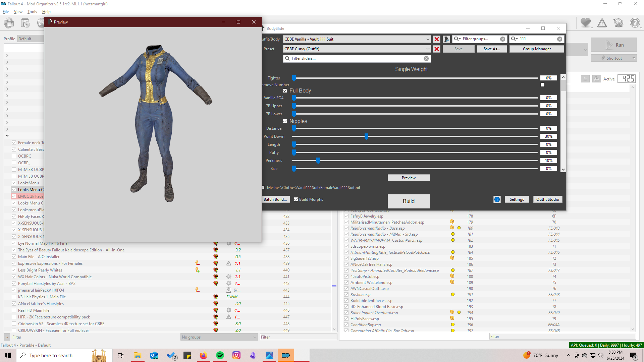Disable the Less Bright Pearly Whites mod
This screenshot has height=362, width=644.
pos(14,270)
